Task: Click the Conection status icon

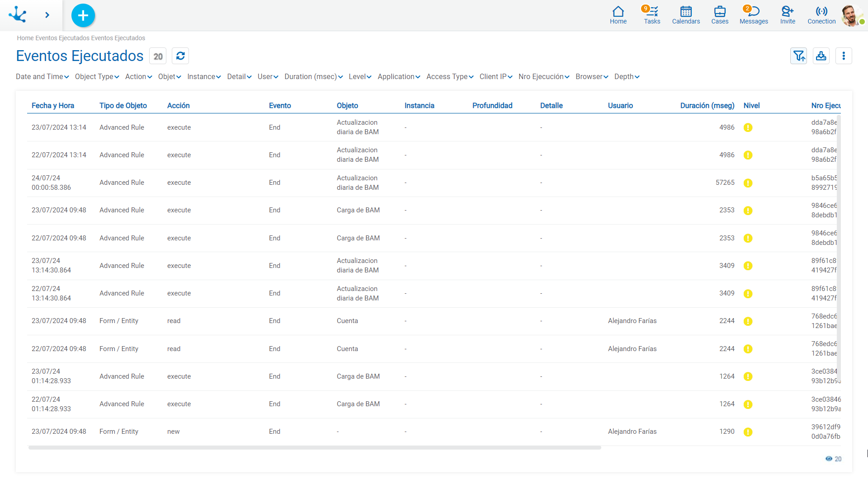Action: 821,15
